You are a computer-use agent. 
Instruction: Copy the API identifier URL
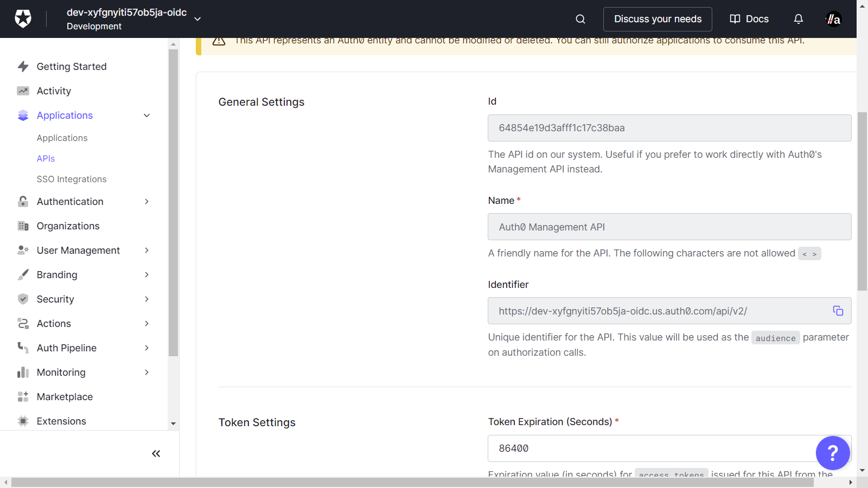[838, 311]
